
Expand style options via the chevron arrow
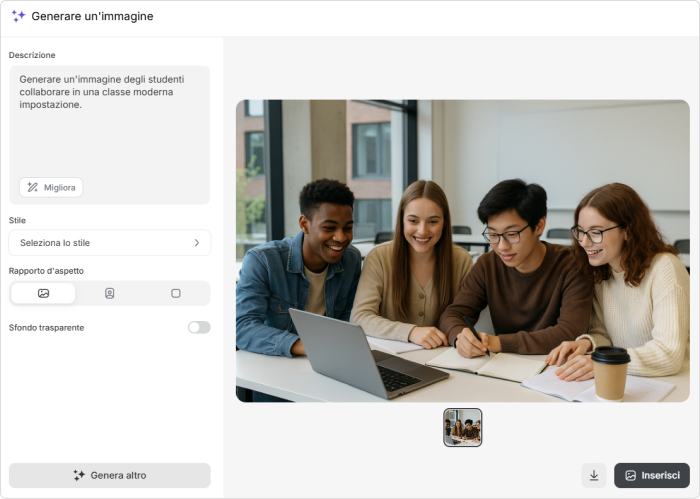196,243
